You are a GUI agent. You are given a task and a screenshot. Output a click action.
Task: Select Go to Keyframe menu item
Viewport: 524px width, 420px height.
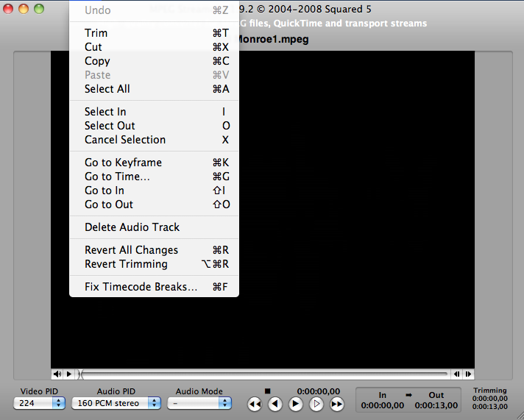point(123,163)
